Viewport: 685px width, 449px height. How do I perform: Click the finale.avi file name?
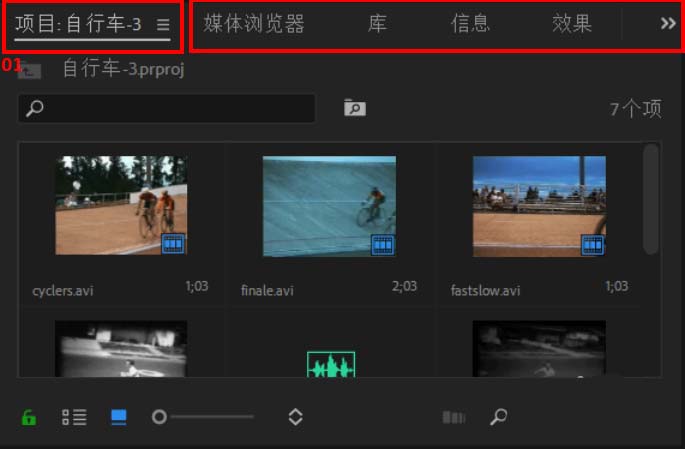[267, 291]
